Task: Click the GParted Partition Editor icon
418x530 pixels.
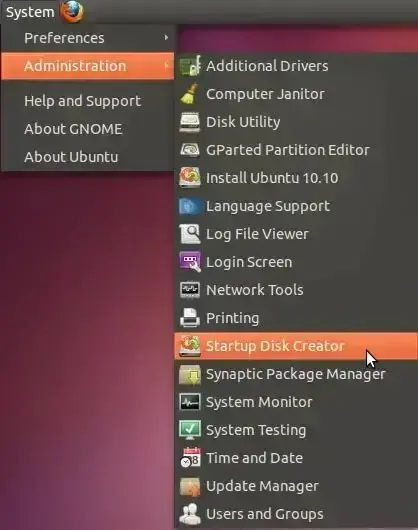Action: point(190,150)
